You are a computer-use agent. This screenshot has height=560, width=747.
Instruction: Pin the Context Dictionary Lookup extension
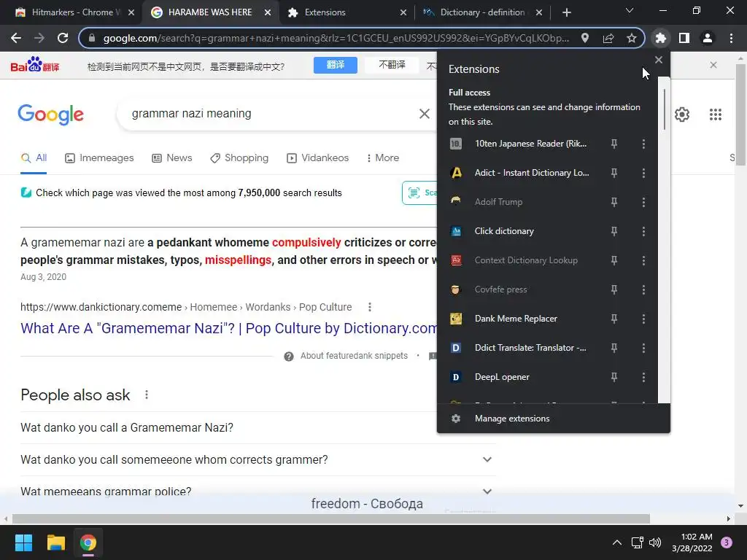pyautogui.click(x=614, y=260)
